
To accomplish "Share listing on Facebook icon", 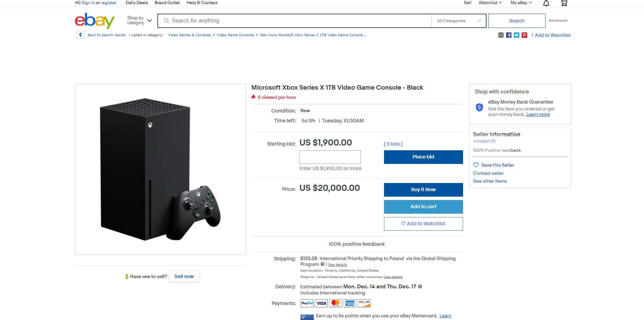I will point(509,35).
